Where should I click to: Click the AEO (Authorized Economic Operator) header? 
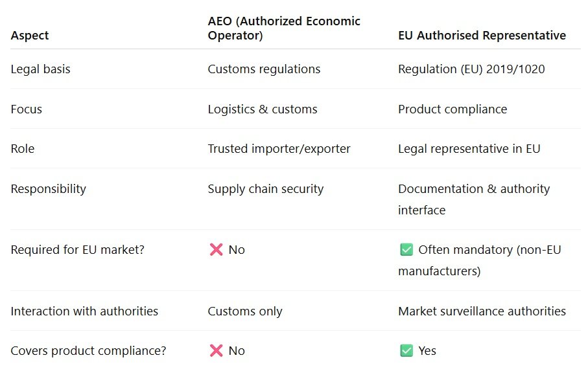(284, 28)
